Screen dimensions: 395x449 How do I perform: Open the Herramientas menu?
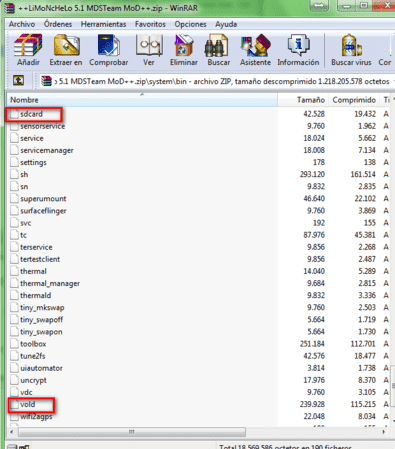(103, 24)
